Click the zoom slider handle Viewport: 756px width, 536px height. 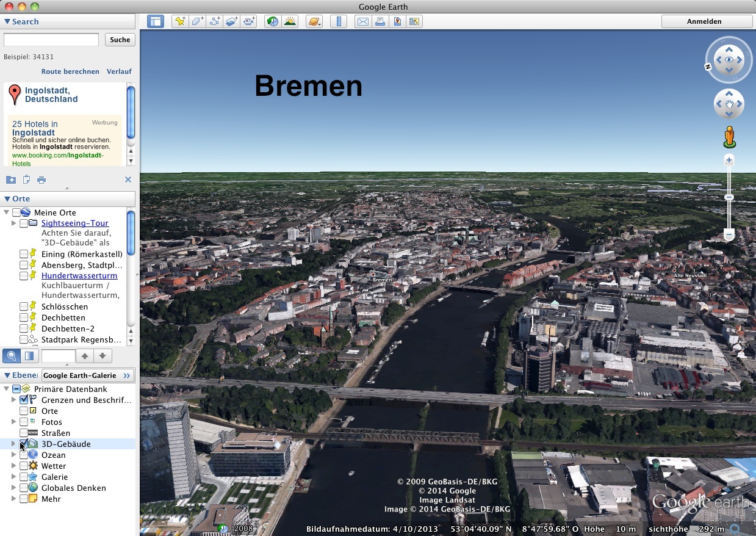point(729,198)
